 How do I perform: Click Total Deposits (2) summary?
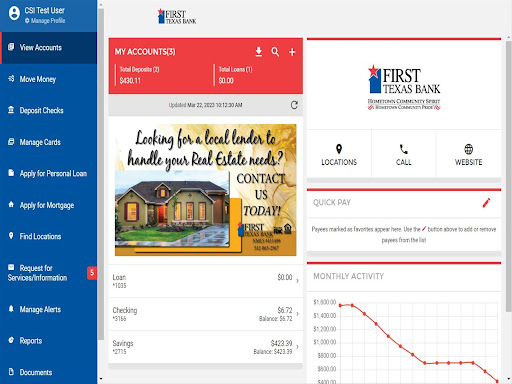tap(139, 75)
